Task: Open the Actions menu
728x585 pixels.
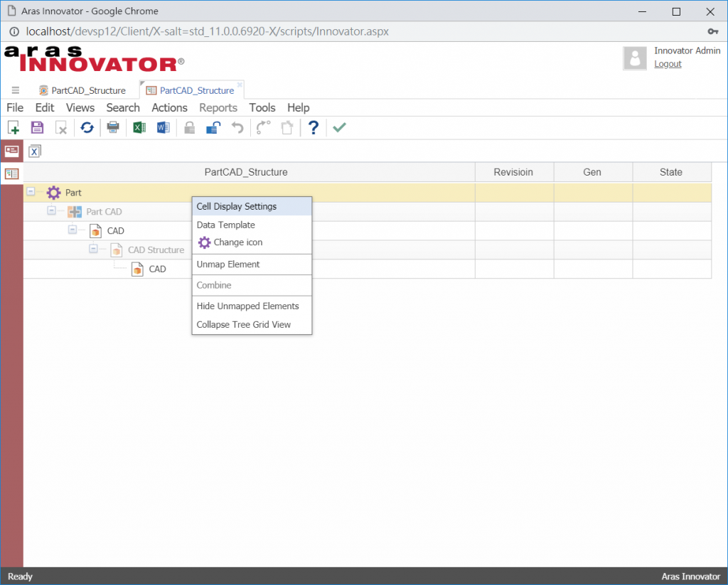Action: (x=169, y=108)
